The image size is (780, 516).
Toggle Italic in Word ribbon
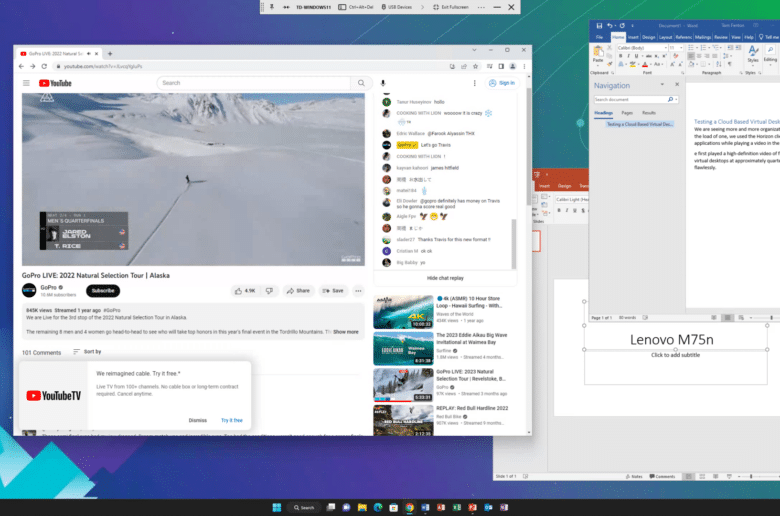point(629,56)
